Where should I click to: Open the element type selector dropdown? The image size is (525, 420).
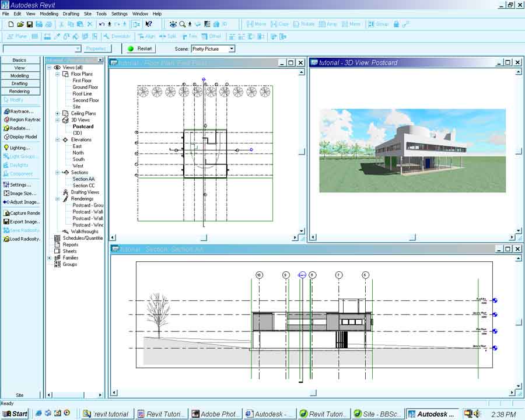(78, 49)
